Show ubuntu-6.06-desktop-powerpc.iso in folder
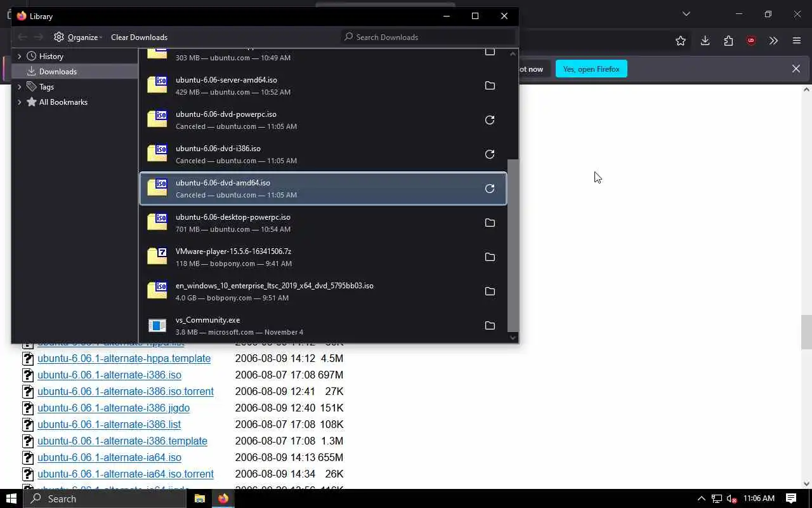Image resolution: width=812 pixels, height=508 pixels. click(x=490, y=223)
